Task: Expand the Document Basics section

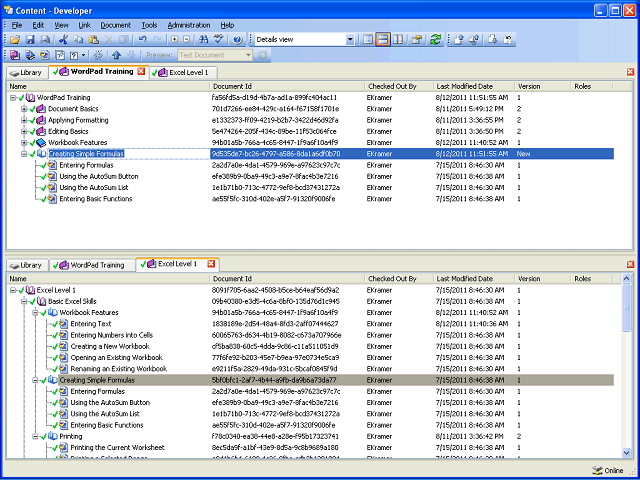Action: pos(24,109)
